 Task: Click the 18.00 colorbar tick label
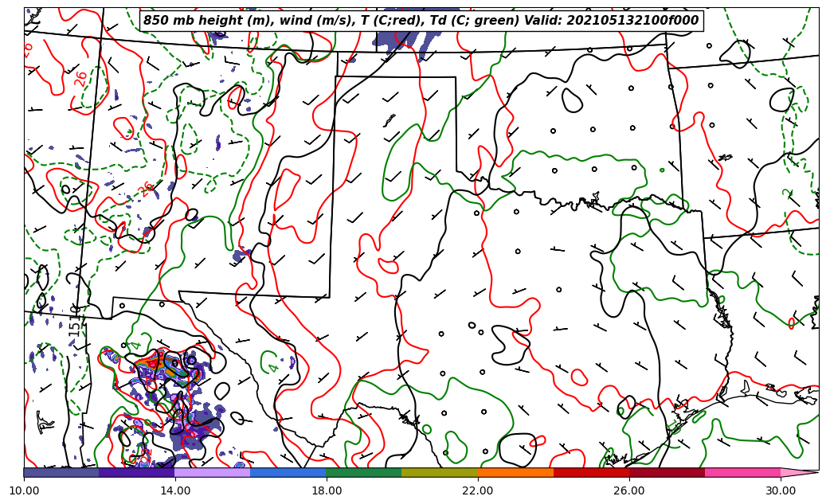coord(327,490)
